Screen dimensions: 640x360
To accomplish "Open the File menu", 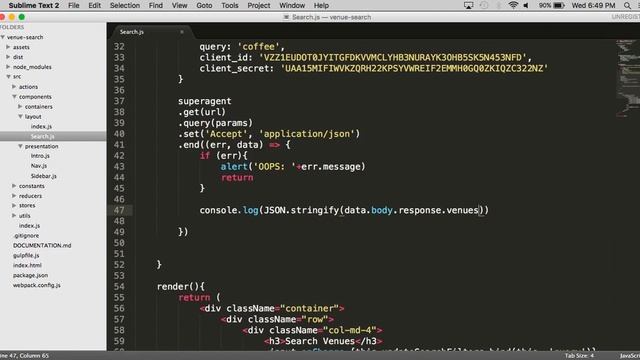I will (73, 5).
